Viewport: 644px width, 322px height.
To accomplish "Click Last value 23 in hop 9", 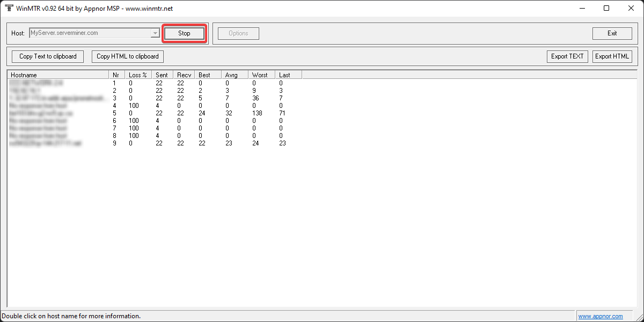I will click(x=282, y=143).
